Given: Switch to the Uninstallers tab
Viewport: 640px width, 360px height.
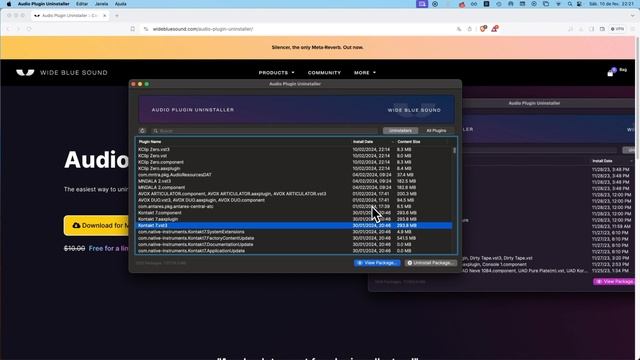Looking at the screenshot, I should (x=400, y=131).
